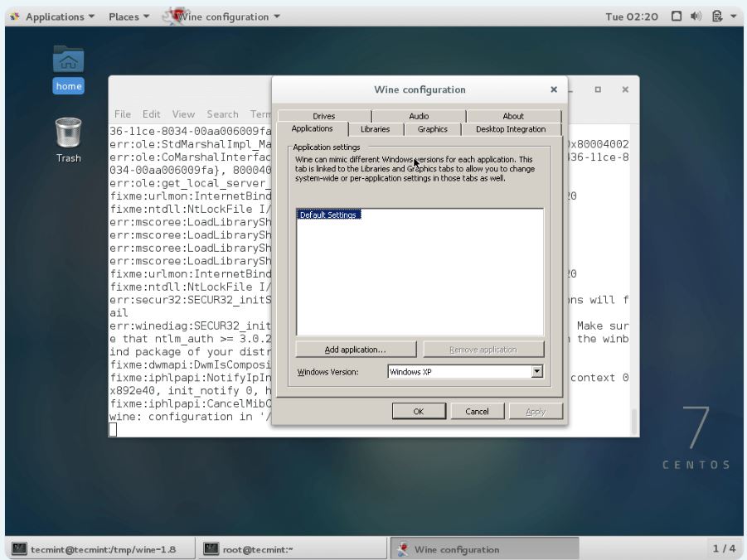Click the Windows Version dropdown arrow
Image resolution: width=747 pixels, height=560 pixels.
coord(537,372)
